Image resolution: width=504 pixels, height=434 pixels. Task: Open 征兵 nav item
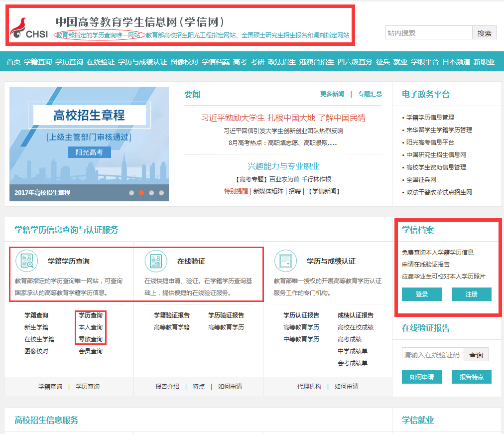click(x=383, y=62)
